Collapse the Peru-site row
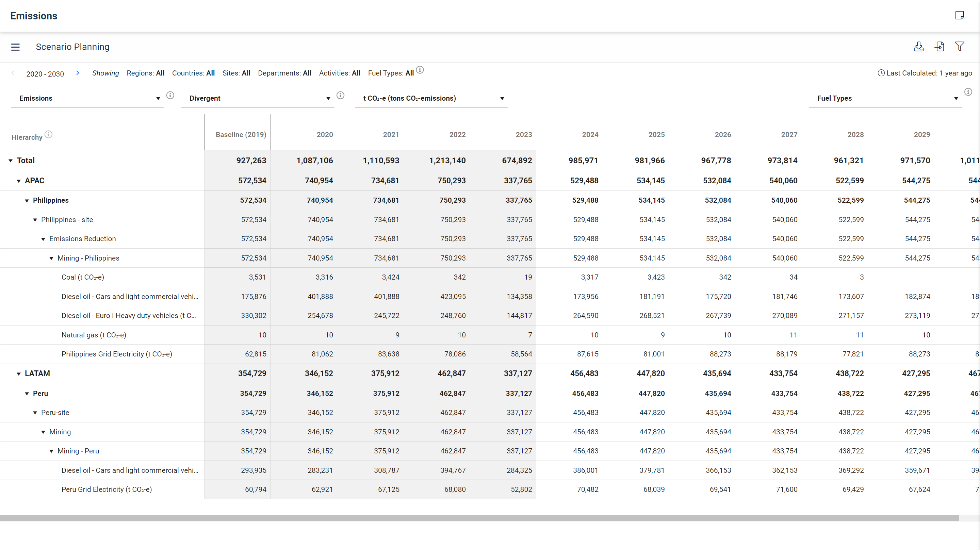The height and width of the screenshot is (550, 980). tap(35, 412)
